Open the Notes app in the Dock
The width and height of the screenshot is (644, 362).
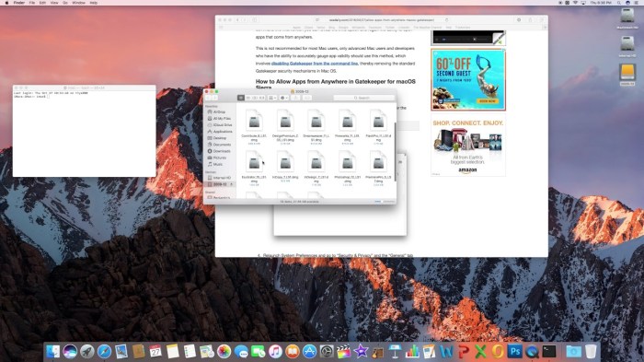[x=173, y=351]
